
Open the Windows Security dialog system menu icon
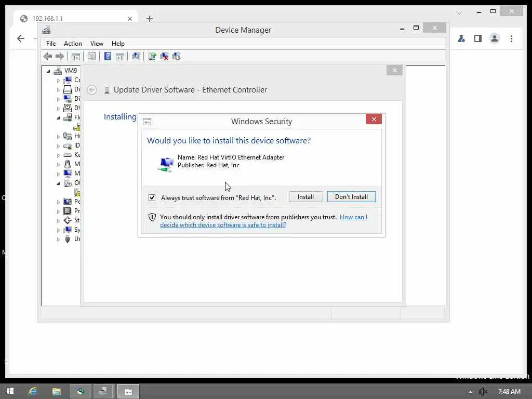click(x=147, y=122)
